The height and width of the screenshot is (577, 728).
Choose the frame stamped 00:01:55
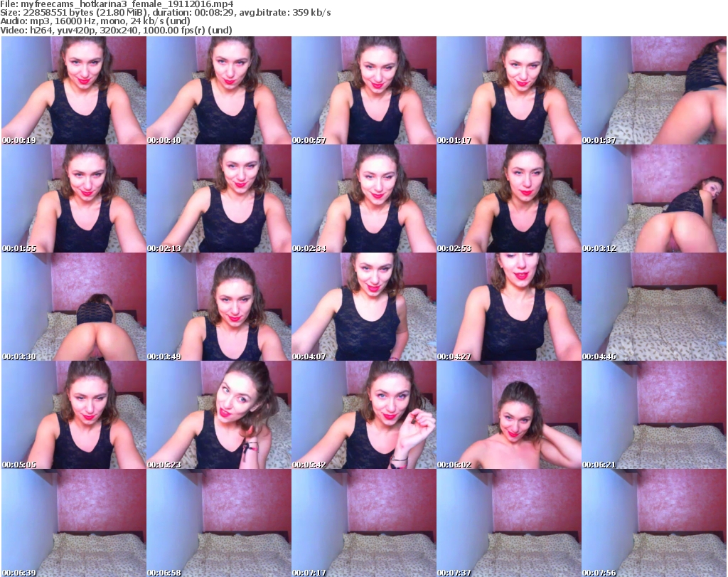[x=74, y=198]
